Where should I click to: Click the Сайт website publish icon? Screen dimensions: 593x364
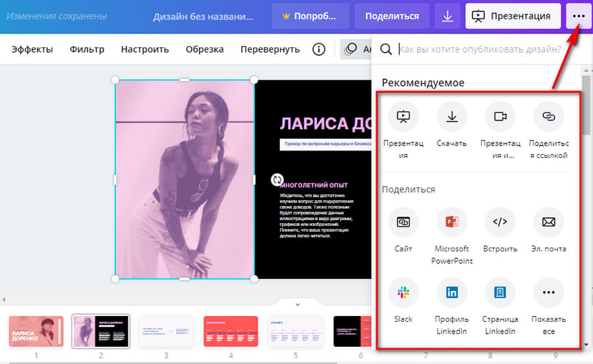[x=403, y=222]
